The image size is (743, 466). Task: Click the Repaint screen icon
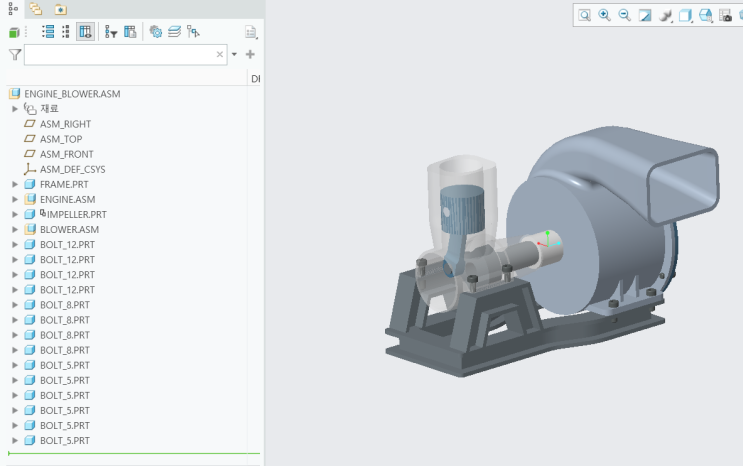click(x=645, y=16)
